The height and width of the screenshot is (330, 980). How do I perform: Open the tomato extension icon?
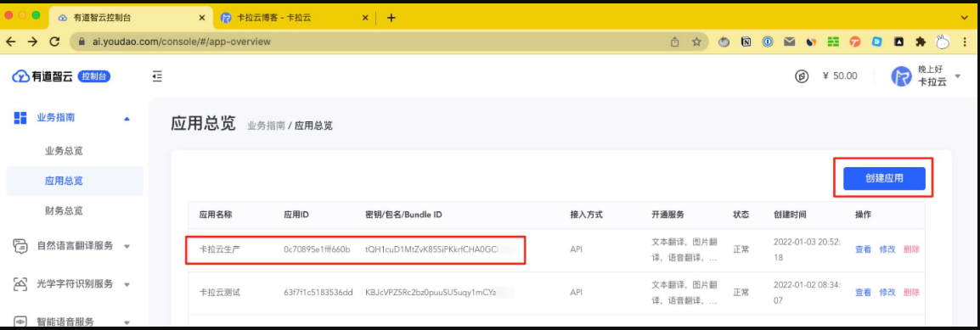(x=724, y=42)
